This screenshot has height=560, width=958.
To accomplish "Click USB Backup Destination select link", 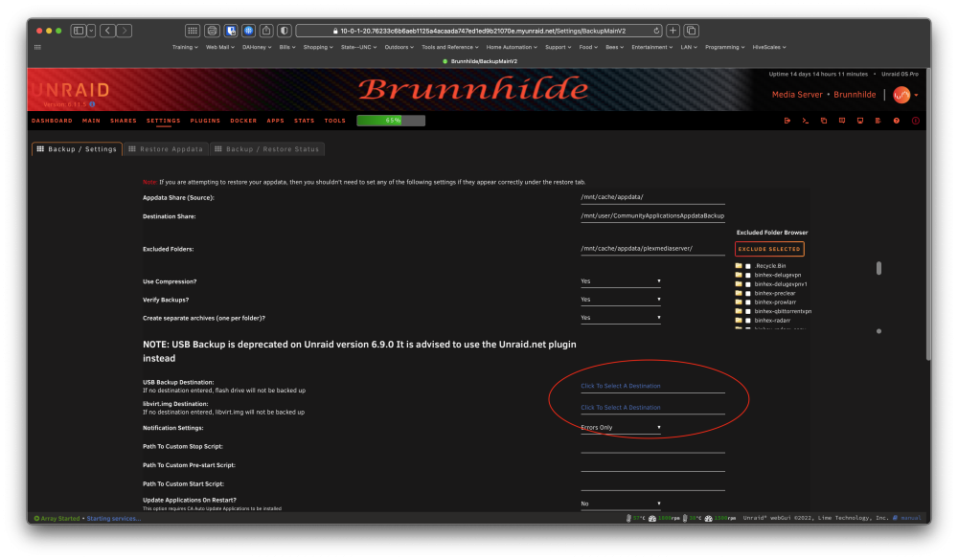I will [620, 386].
